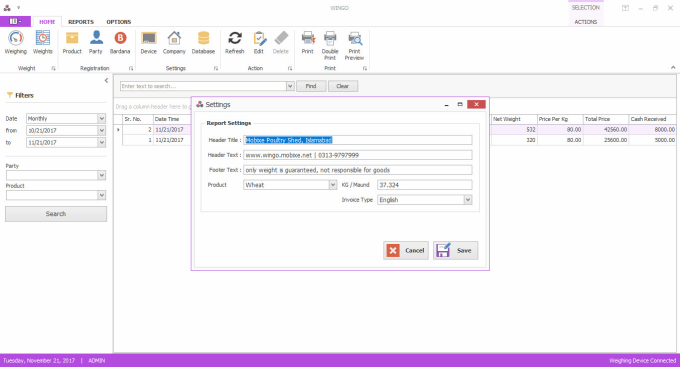Screen dimensions: 680x367
Task: Open the From date picker dropdown
Action: [101, 130]
